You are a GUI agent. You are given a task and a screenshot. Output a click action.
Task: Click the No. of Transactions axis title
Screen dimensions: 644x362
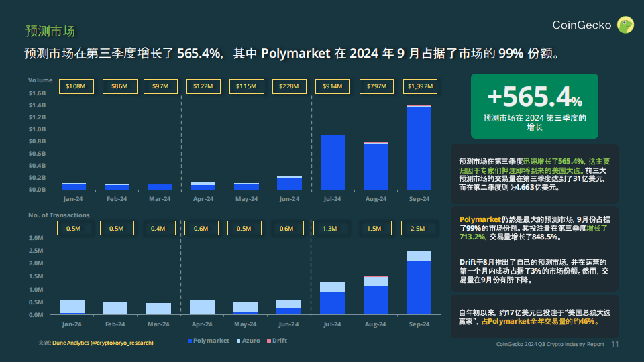(x=59, y=215)
